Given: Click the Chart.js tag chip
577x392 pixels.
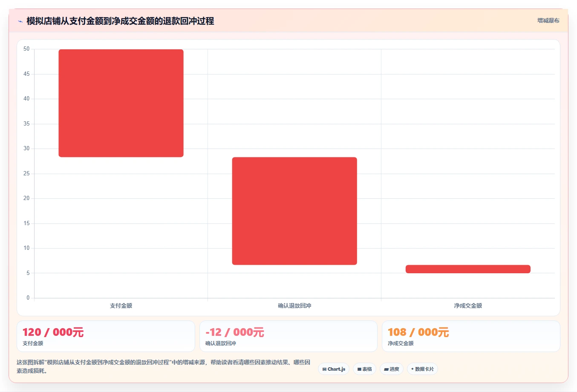Looking at the screenshot, I should 334,369.
